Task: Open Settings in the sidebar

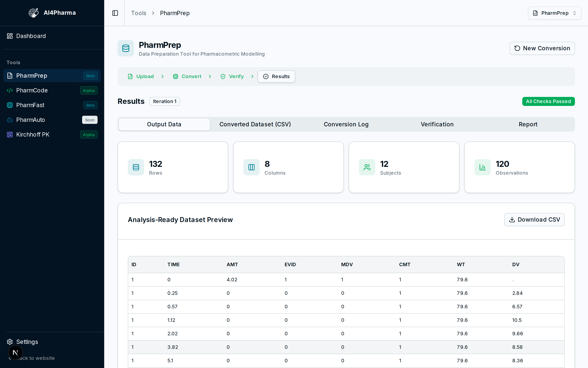Action: [x=52, y=342]
